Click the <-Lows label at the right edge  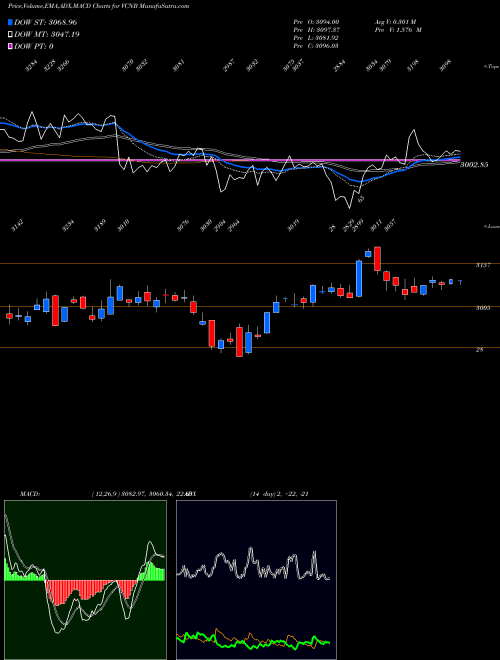pyautogui.click(x=491, y=226)
